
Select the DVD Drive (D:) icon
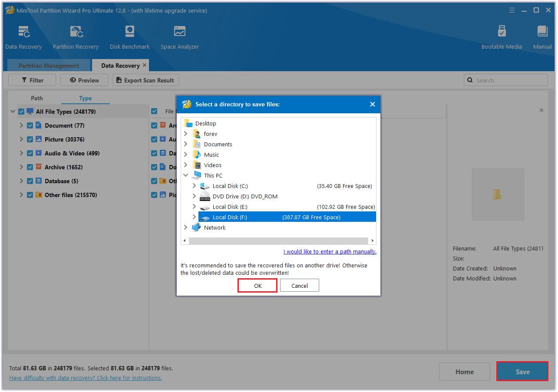click(x=205, y=197)
